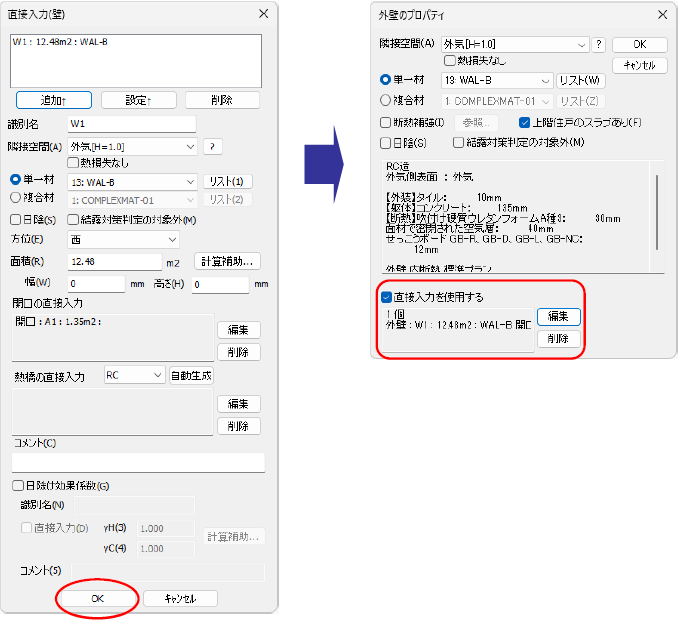Click the 追加↑ button

(54, 100)
